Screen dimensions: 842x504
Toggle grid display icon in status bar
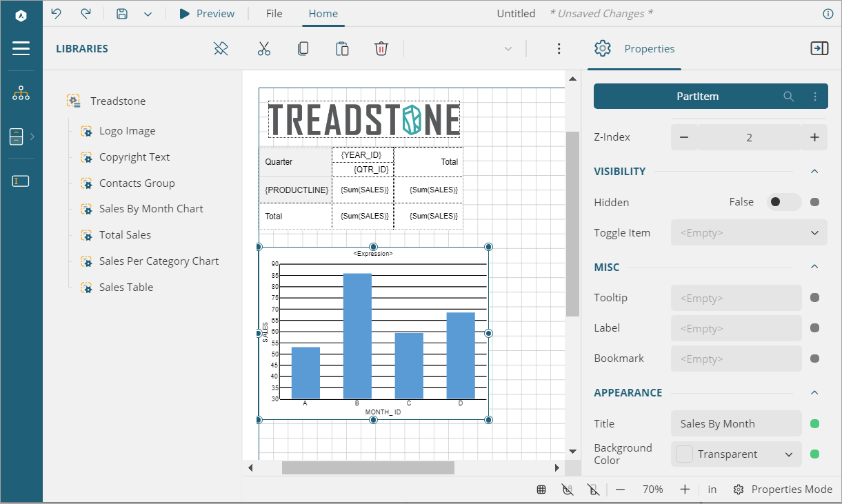[542, 490]
